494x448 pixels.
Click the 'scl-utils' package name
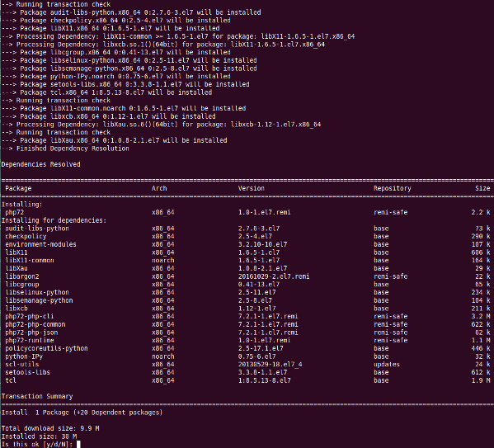tap(22, 365)
